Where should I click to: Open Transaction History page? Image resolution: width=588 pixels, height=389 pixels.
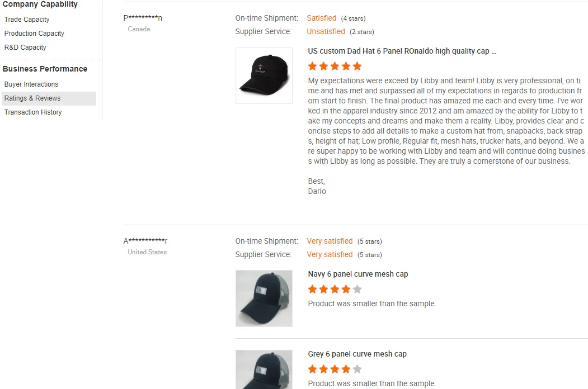pyautogui.click(x=33, y=112)
